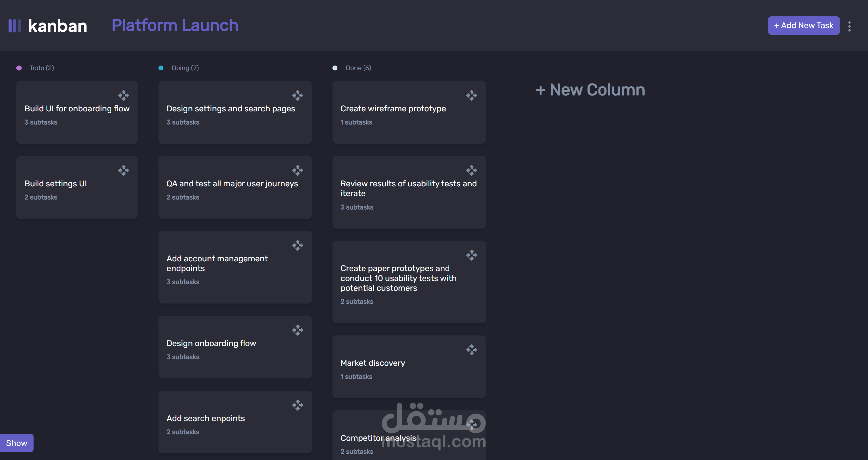Click the purple Todo column color dot

tap(19, 68)
